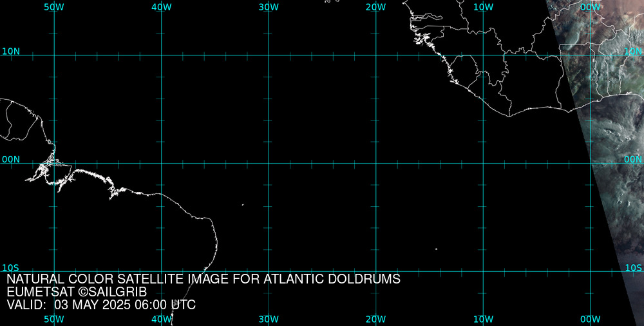
Task: Click the 10N latitude label on the left edge
Action: coord(11,52)
